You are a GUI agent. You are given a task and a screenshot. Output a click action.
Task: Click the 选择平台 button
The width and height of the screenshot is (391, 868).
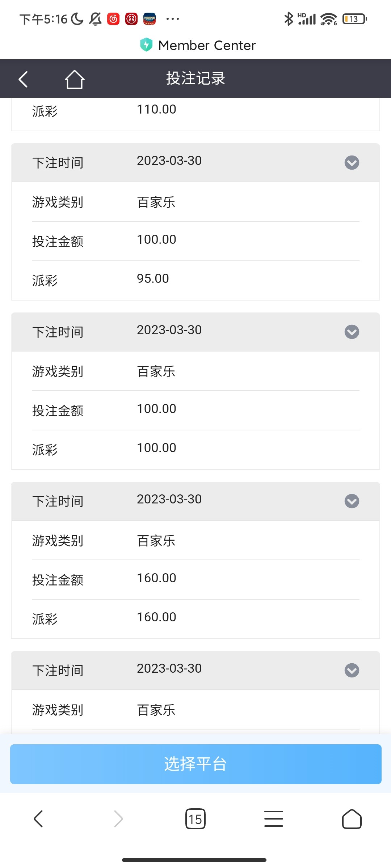pos(195,764)
